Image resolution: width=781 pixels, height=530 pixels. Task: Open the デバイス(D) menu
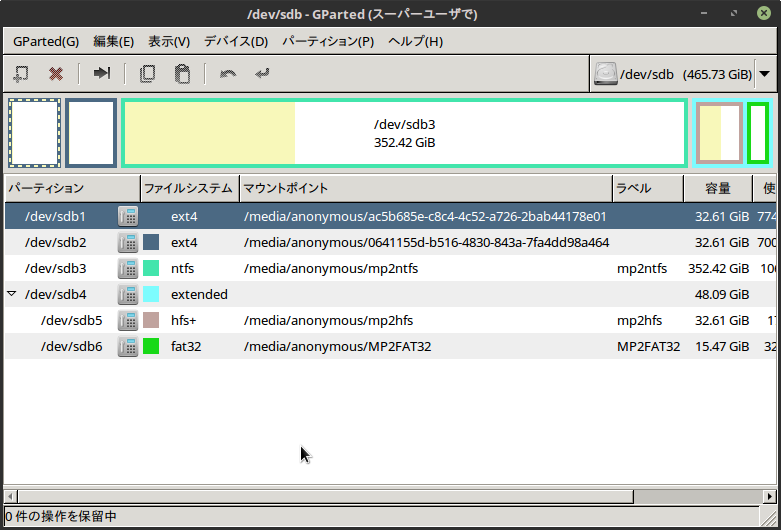[236, 41]
